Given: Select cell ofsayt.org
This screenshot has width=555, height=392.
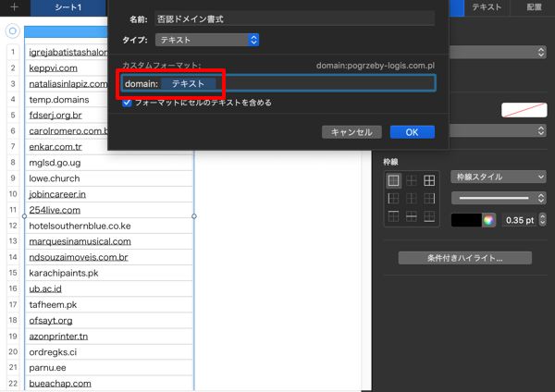Looking at the screenshot, I should (109, 321).
